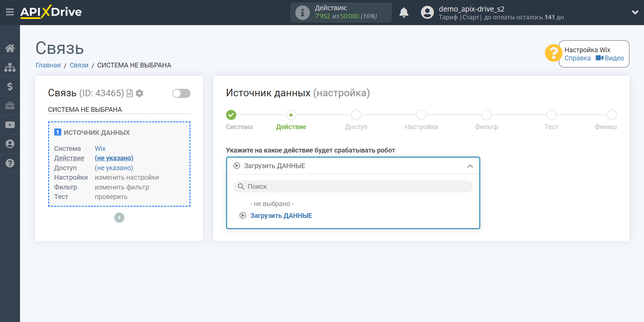This screenshot has width=644, height=322.
Task: Open connection settings gear icon
Action: 139,93
